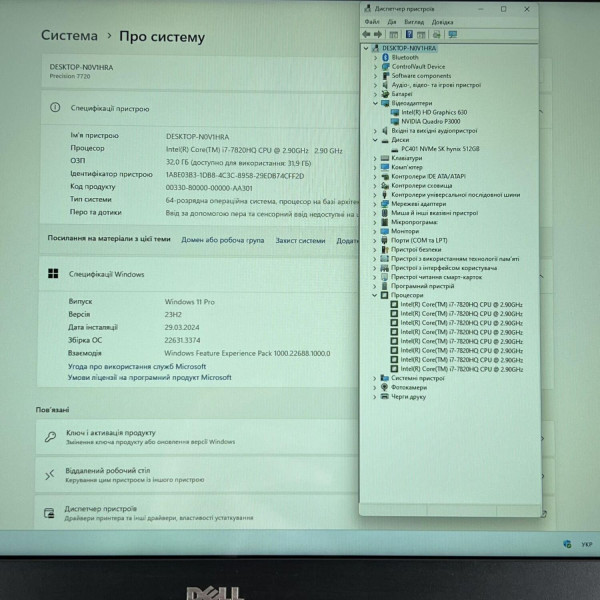This screenshot has height=600, width=600.
Task: Click the Bluetooth category icon in the tree
Action: [x=385, y=57]
